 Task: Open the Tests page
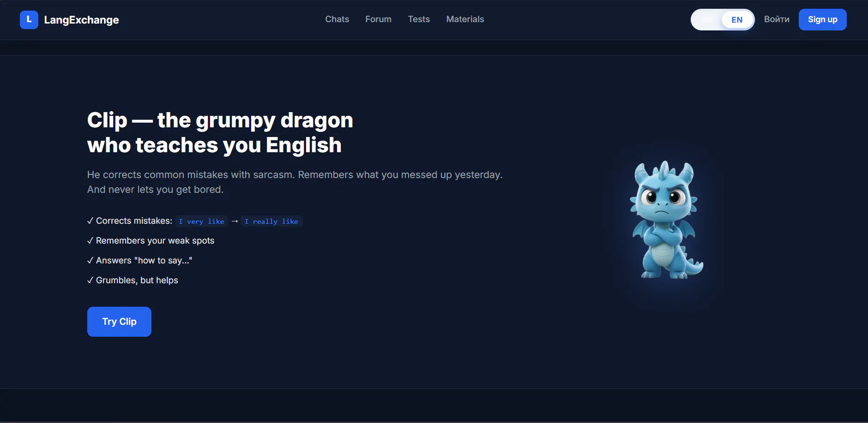[419, 19]
